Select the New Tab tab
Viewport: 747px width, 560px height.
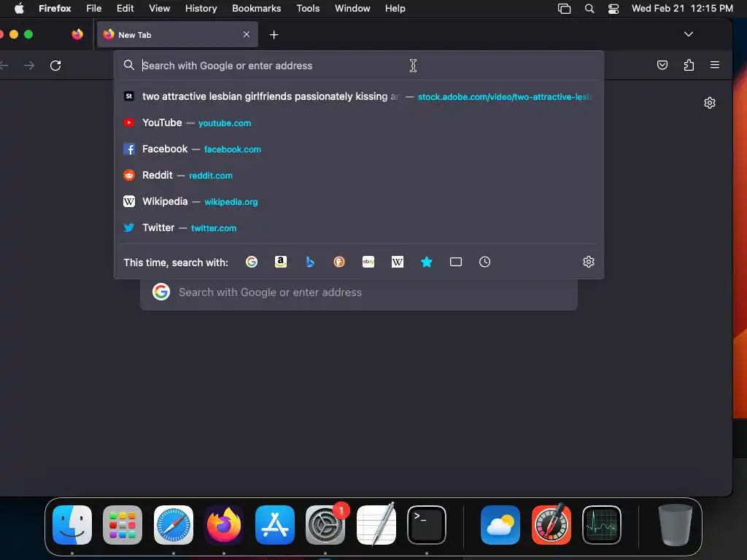pyautogui.click(x=177, y=34)
